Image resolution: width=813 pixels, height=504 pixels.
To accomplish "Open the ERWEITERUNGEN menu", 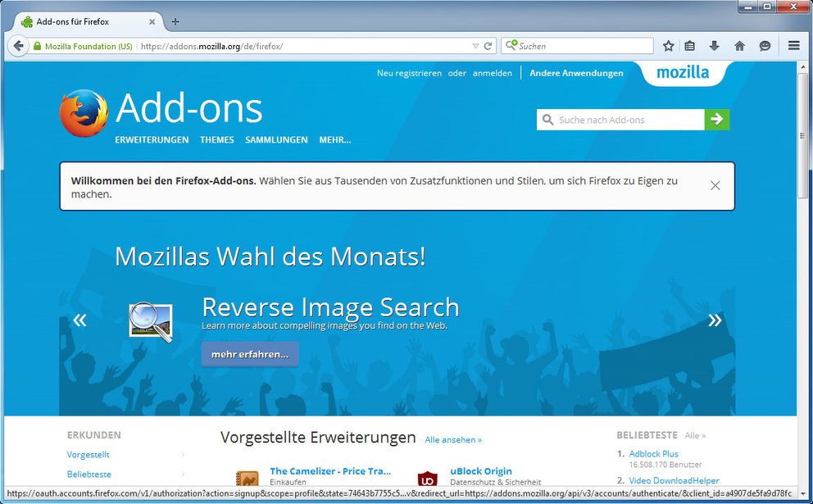I will [152, 140].
